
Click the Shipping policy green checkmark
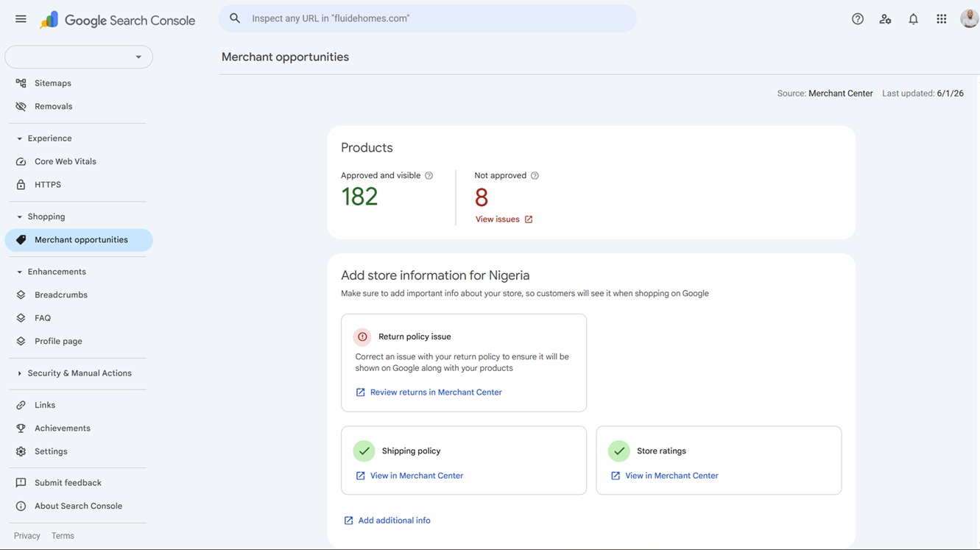364,451
